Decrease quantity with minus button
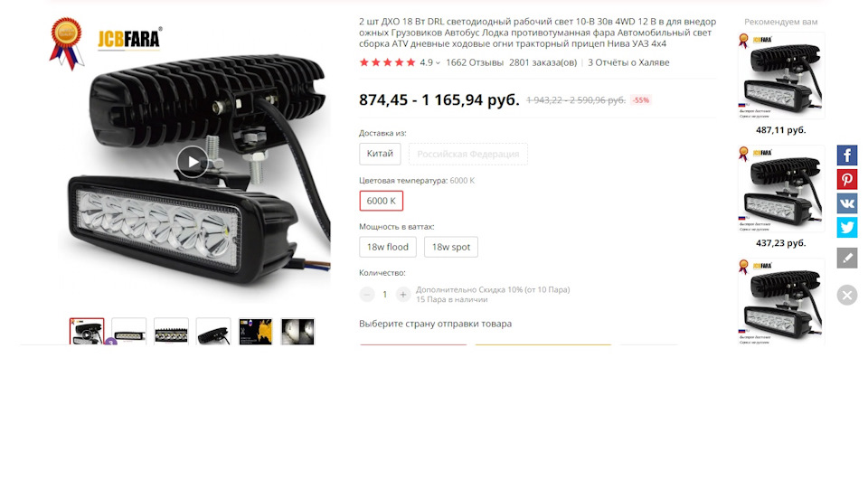 (x=366, y=295)
